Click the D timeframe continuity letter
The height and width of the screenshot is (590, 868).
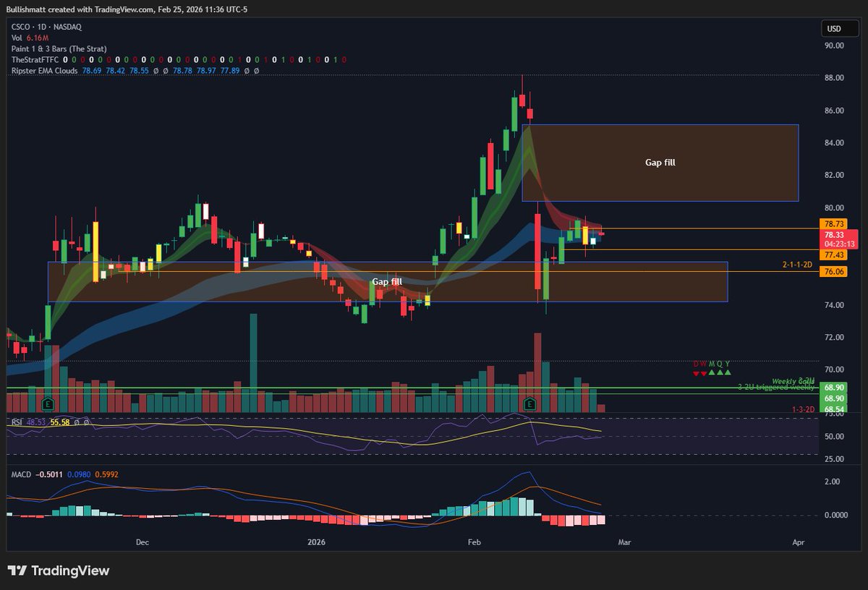click(x=696, y=364)
